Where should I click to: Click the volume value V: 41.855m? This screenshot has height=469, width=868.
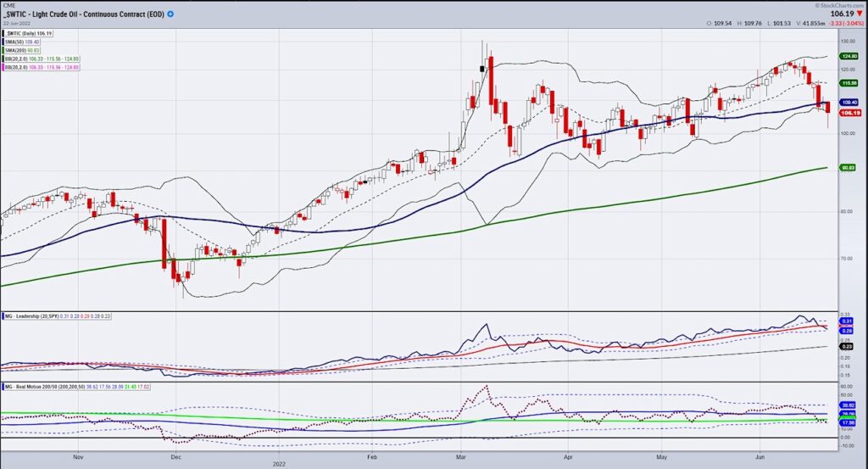[811, 24]
